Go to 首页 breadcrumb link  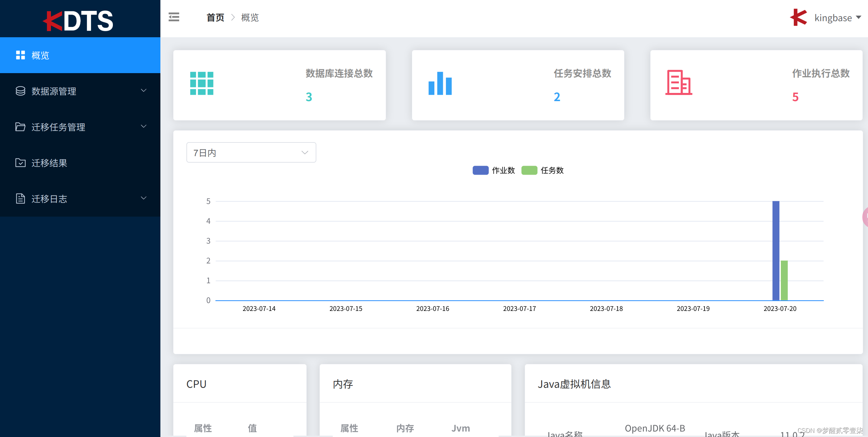[x=215, y=17]
